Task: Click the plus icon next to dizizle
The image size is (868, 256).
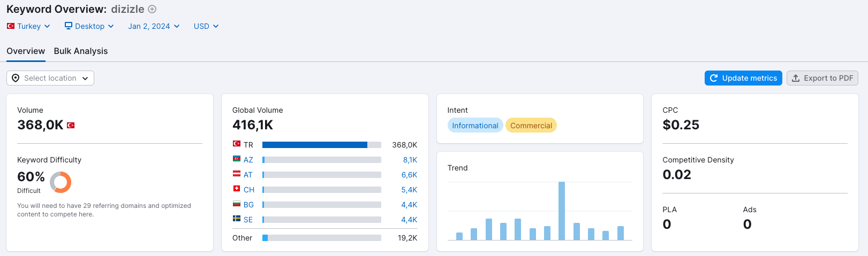Action: 152,9
